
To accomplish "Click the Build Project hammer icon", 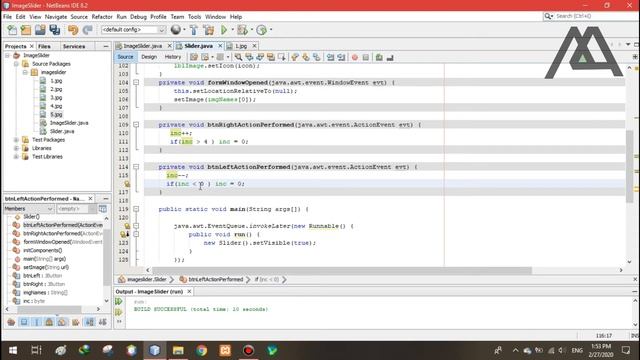I will pyautogui.click(x=194, y=30).
